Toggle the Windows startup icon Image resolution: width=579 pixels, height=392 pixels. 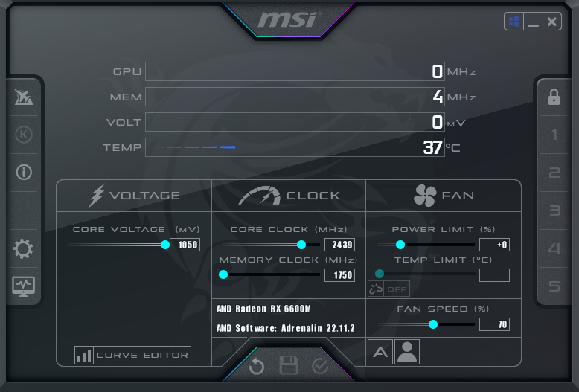click(x=514, y=22)
